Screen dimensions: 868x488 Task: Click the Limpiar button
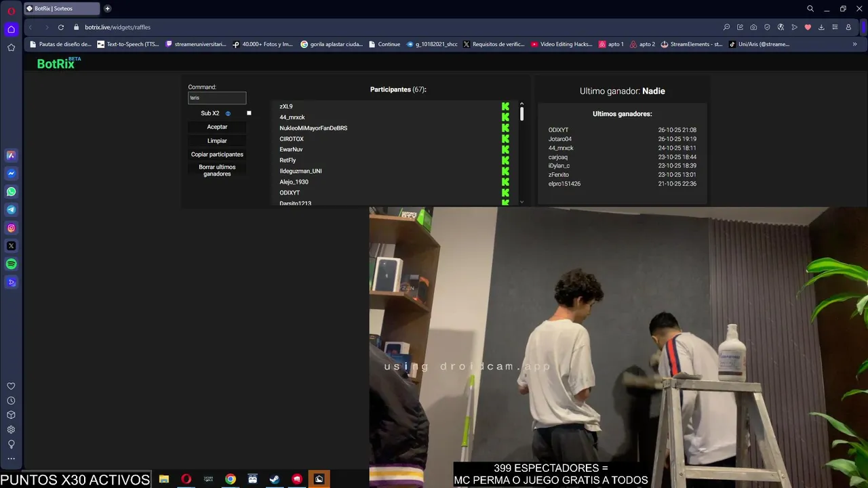click(217, 141)
